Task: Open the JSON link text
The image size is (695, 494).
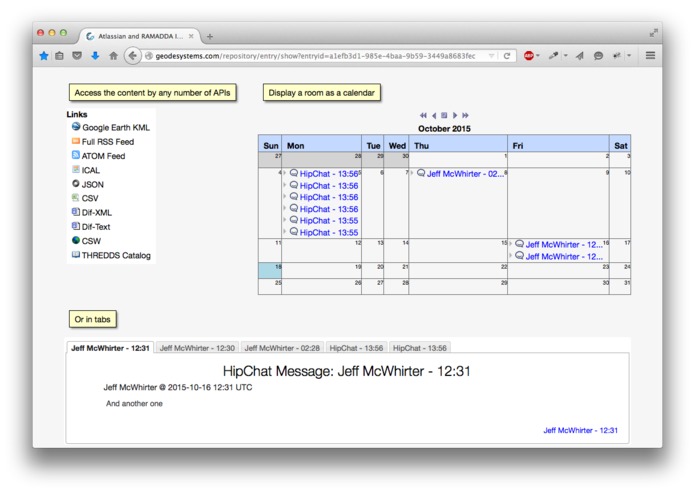Action: (x=93, y=184)
